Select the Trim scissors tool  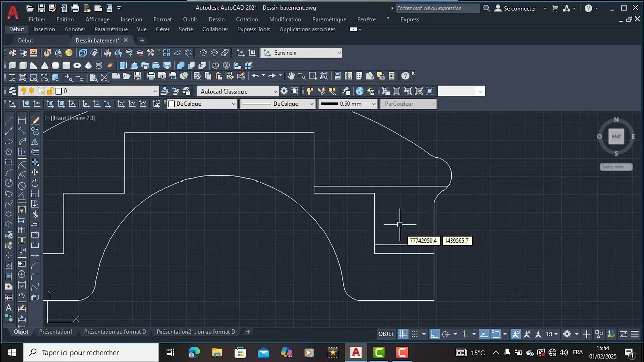tap(35, 214)
